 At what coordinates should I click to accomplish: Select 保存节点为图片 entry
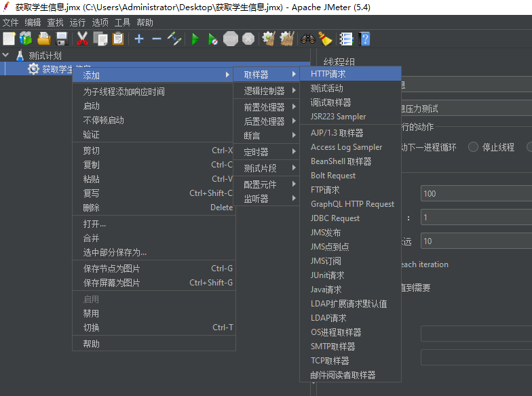point(154,269)
